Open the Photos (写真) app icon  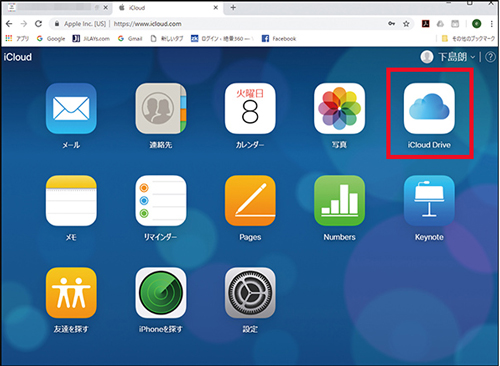[339, 108]
